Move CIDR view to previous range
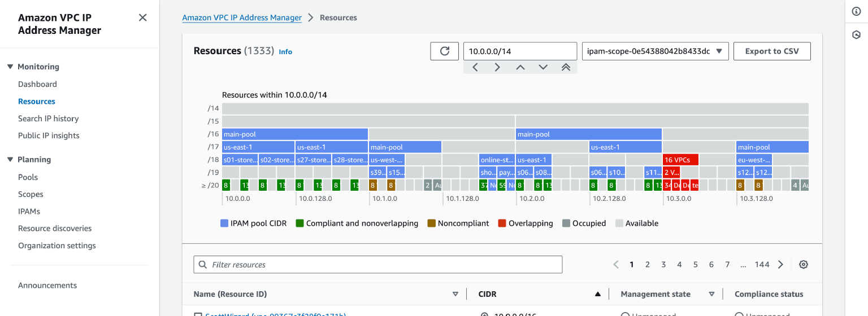This screenshot has width=868, height=316. point(475,67)
